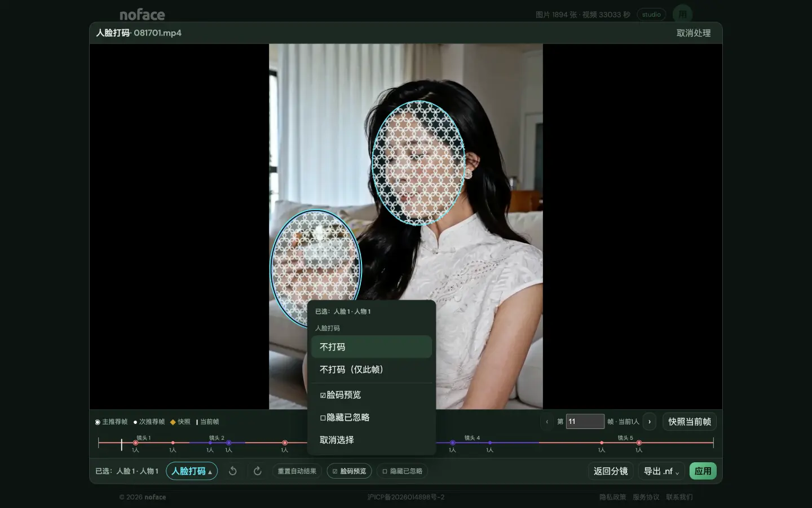Open the 服务协议 footer link

(x=646, y=497)
